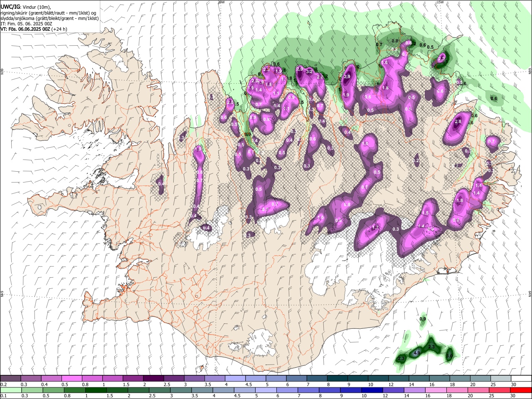Click the pale green swatch labeled 0.1

coord(11,390)
